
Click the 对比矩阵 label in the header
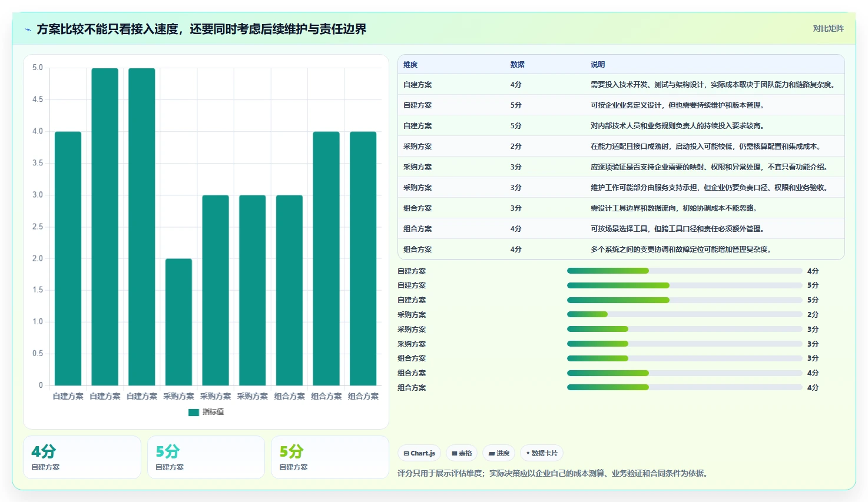click(828, 28)
